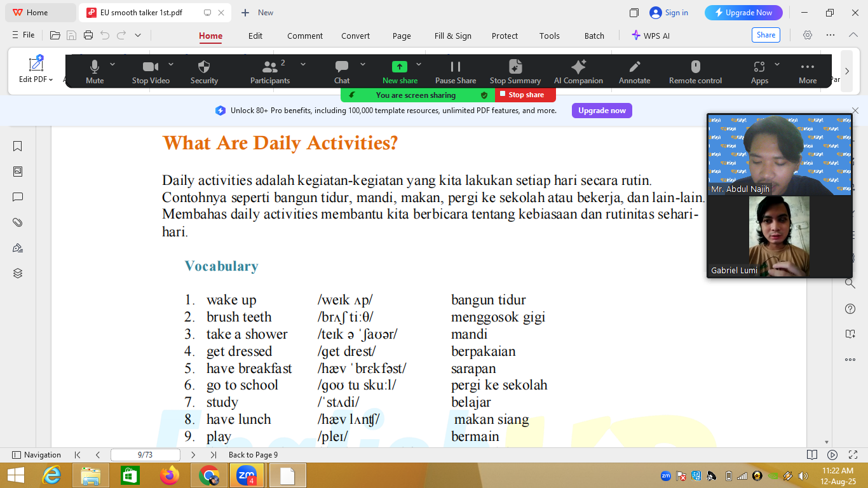Open the Participants panel in Zoom
The height and width of the screenshot is (488, 868).
tap(270, 71)
